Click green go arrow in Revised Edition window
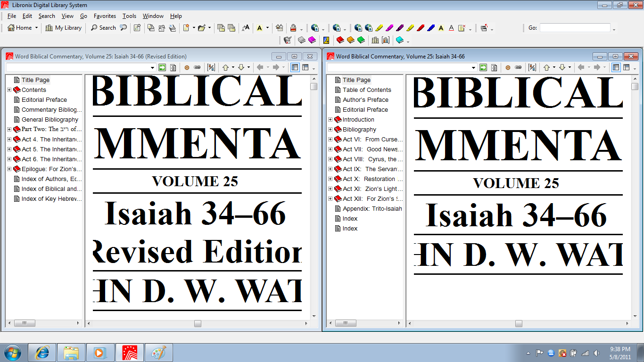 pos(162,67)
